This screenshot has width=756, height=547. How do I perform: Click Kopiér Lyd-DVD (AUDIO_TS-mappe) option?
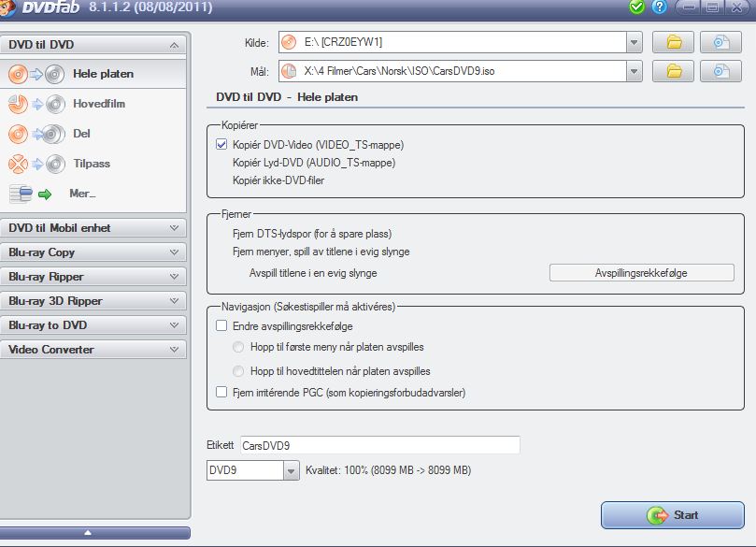pos(314,163)
